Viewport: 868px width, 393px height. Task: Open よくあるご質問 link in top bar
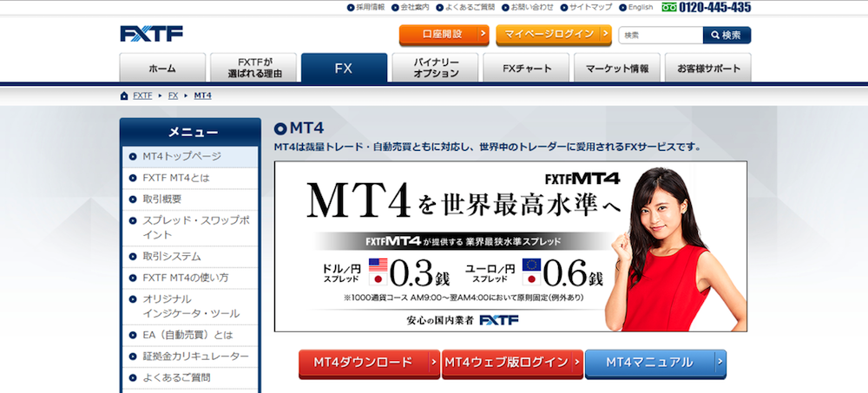click(x=470, y=8)
